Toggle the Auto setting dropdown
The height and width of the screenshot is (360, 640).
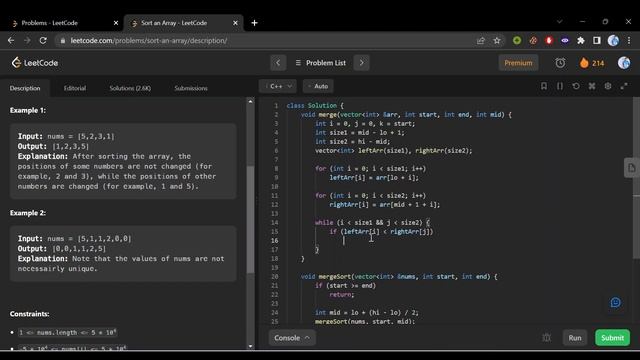click(x=318, y=86)
